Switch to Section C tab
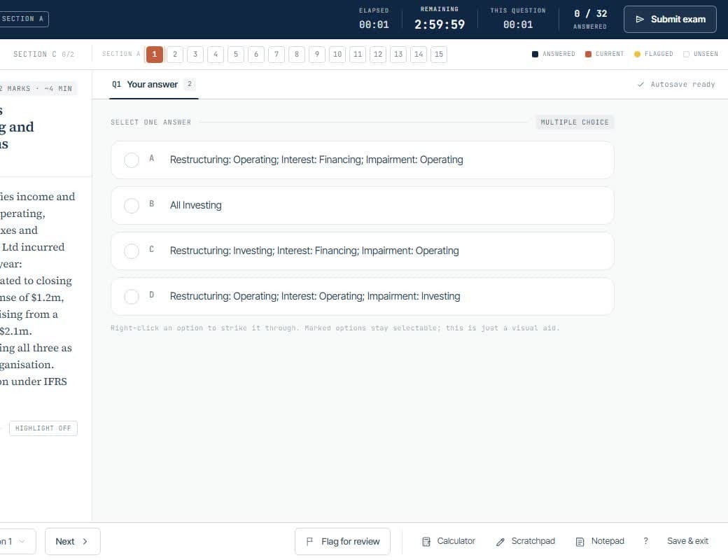This screenshot has height=560, width=728. [x=43, y=55]
